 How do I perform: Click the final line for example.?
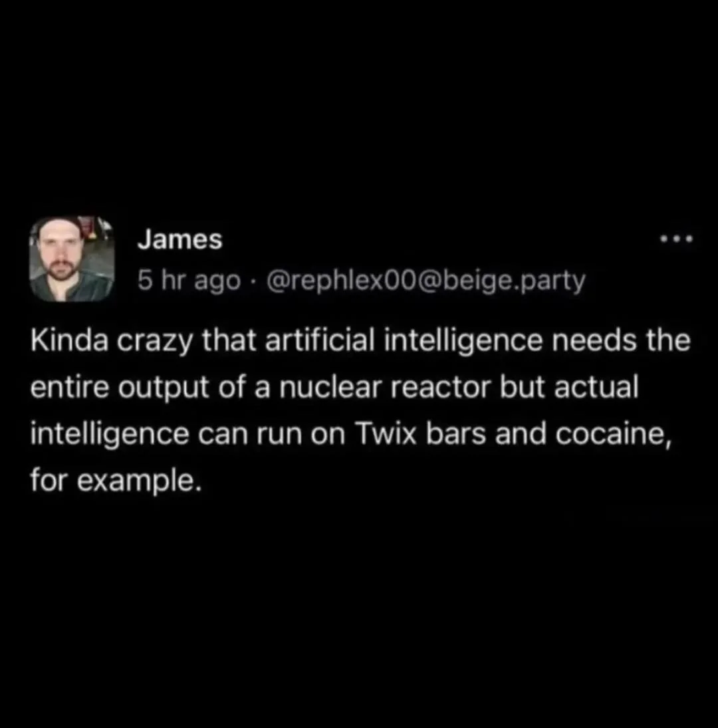tap(116, 481)
